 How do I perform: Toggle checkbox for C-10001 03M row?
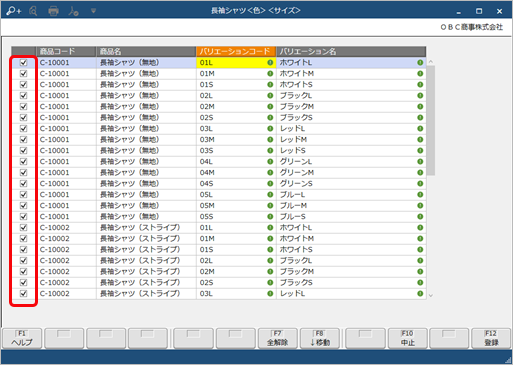[23, 140]
